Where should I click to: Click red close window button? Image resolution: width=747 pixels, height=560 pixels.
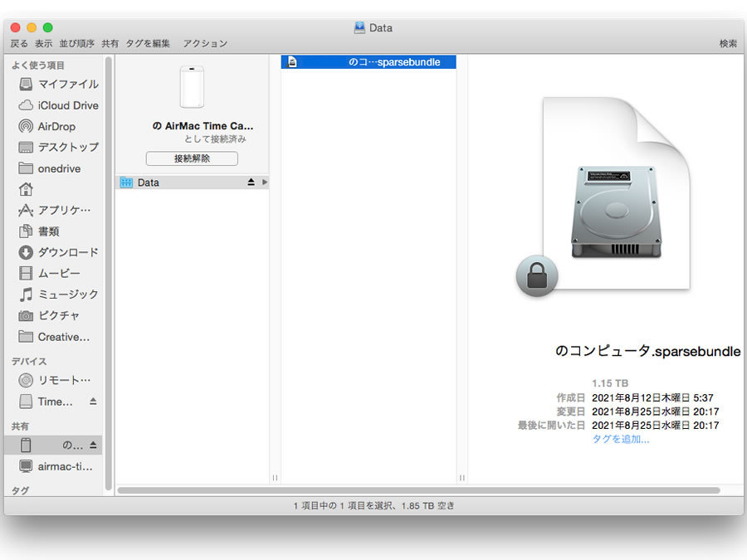15,27
